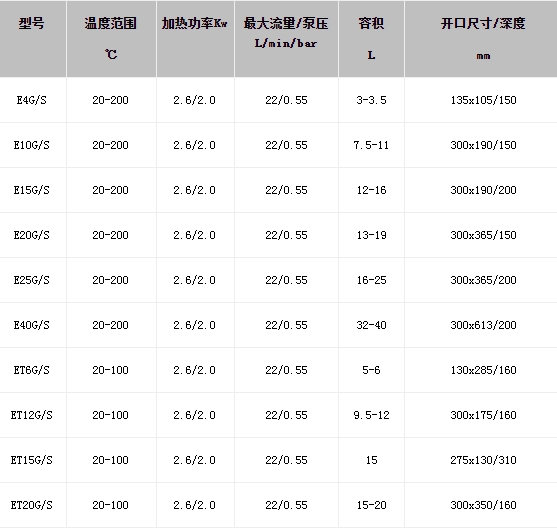Click the E15G/S model name
Image resolution: width=557 pixels, height=528 pixels.
32,190
